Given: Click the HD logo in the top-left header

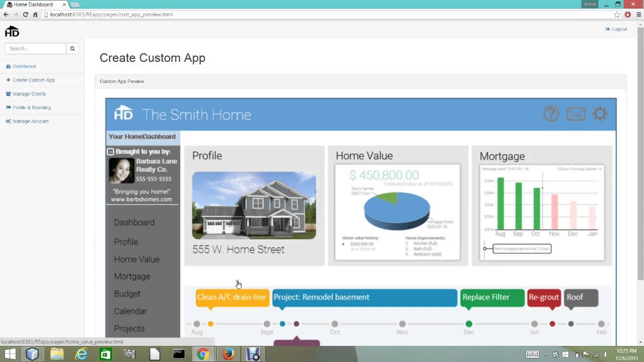Looking at the screenshot, I should click(12, 32).
